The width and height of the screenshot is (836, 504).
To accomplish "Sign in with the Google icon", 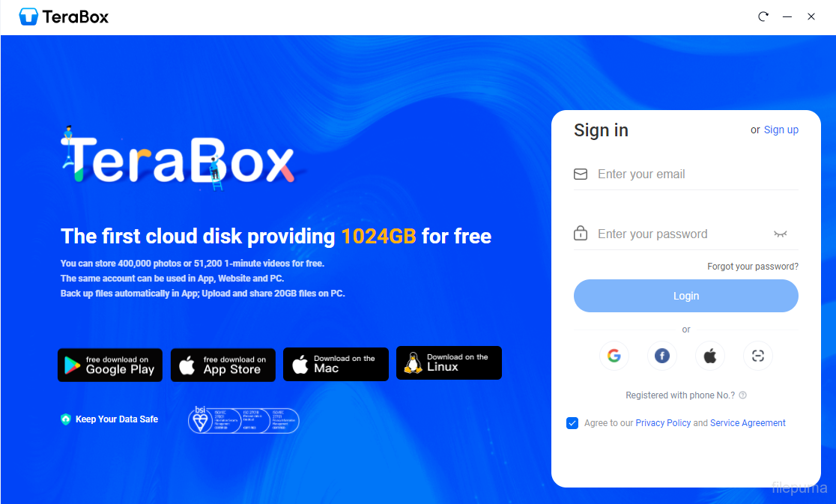I will [614, 356].
